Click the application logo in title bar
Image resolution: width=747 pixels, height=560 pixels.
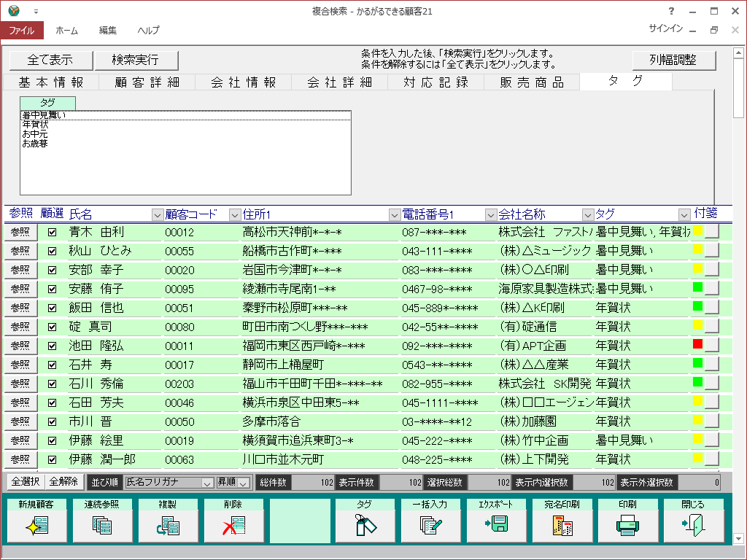pos(14,10)
